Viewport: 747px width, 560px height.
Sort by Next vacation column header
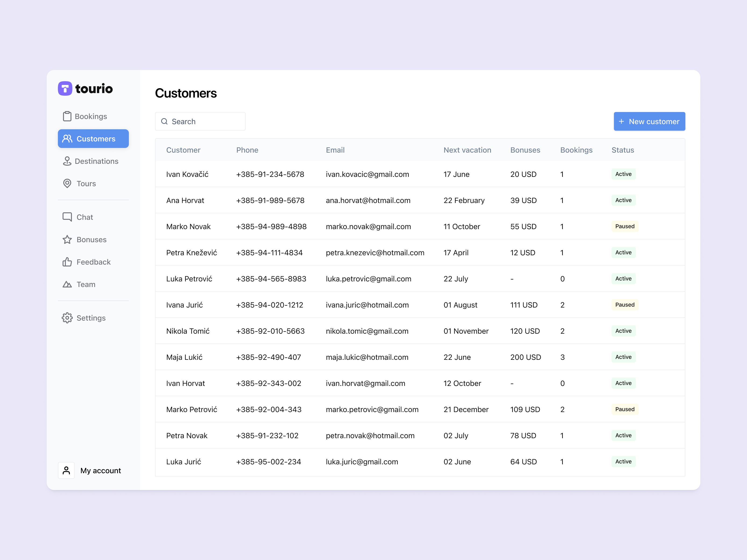pyautogui.click(x=467, y=150)
